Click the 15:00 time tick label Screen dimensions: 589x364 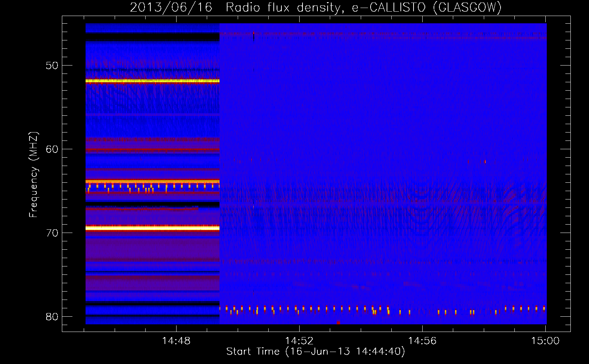click(545, 341)
